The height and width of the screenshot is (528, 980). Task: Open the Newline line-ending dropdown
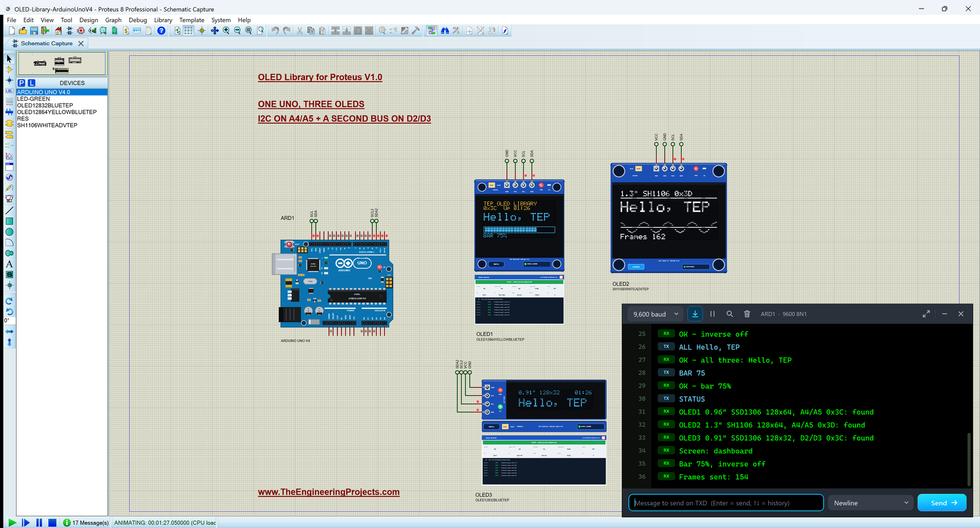(x=871, y=503)
